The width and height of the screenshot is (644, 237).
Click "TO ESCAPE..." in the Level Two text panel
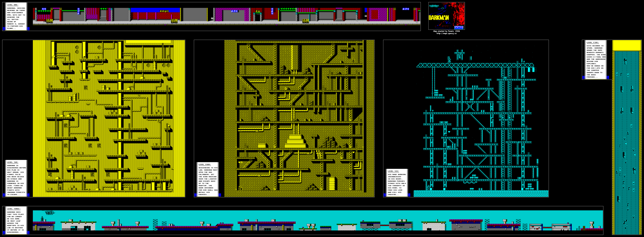tap(14, 195)
